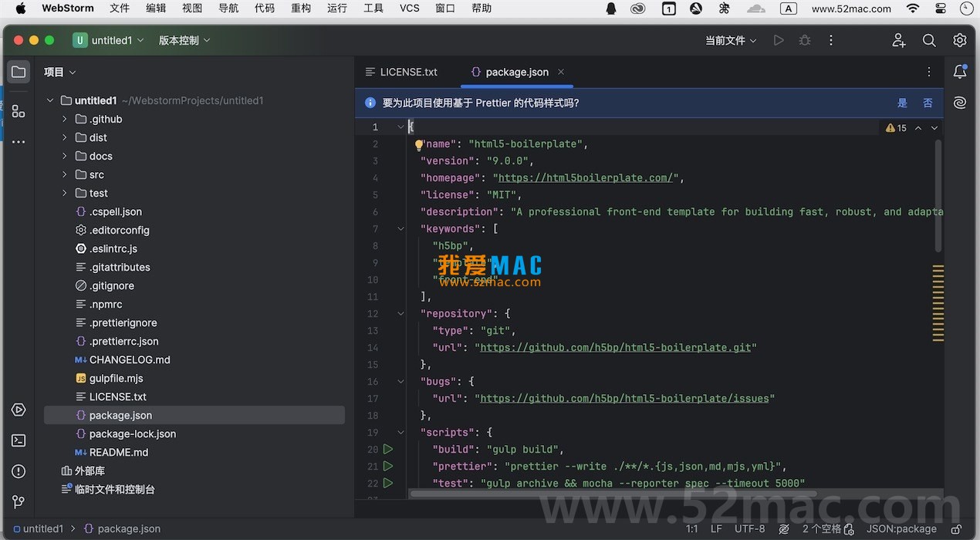
Task: Click the 1:1 cursor position indicator
Action: 692,529
